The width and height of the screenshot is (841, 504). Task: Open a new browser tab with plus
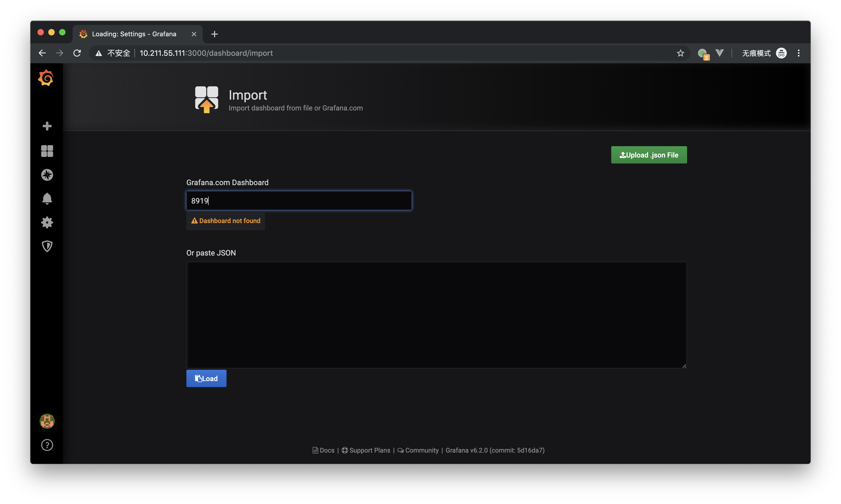(215, 34)
